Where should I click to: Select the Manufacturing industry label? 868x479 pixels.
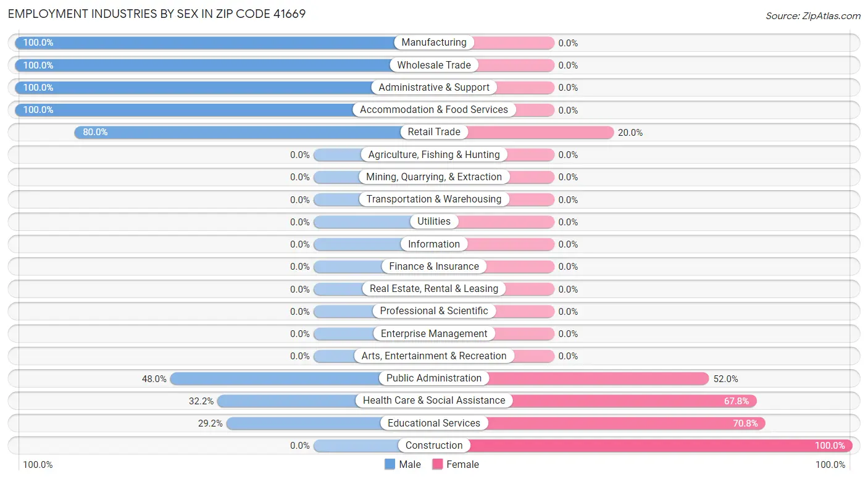[x=434, y=43]
